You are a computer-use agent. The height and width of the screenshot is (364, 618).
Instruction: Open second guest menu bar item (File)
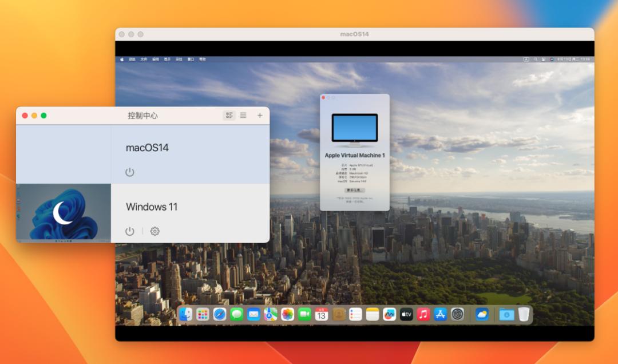tap(144, 59)
